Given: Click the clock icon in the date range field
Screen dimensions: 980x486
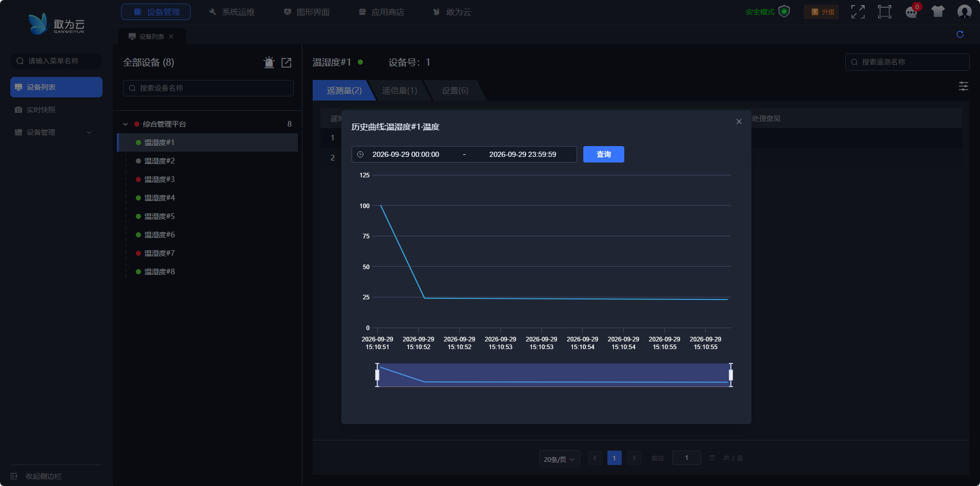Looking at the screenshot, I should (360, 154).
